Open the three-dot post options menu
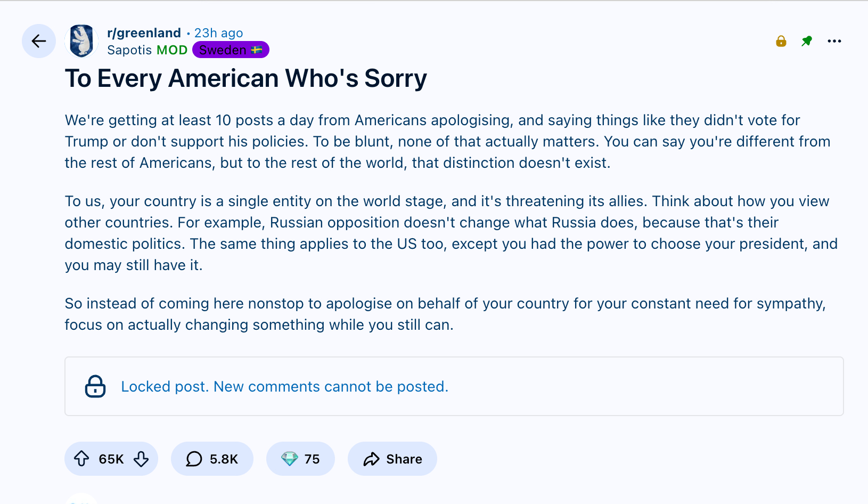 [x=834, y=41]
